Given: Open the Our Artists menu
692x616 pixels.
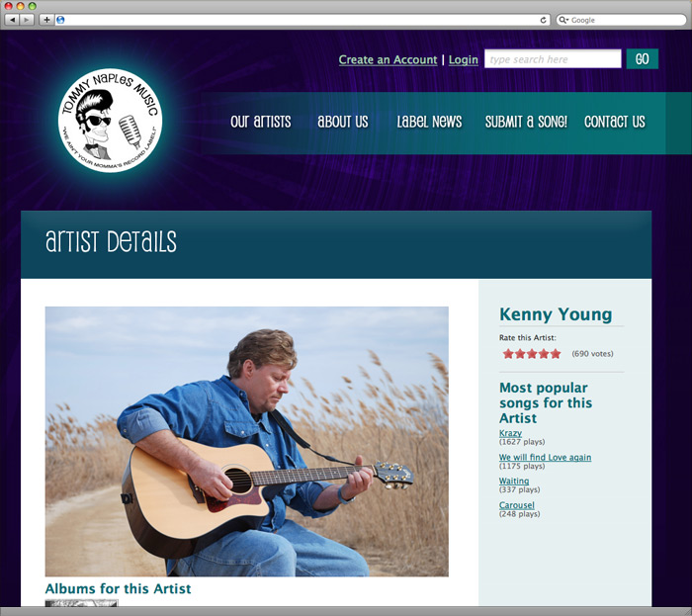Looking at the screenshot, I should (x=260, y=122).
